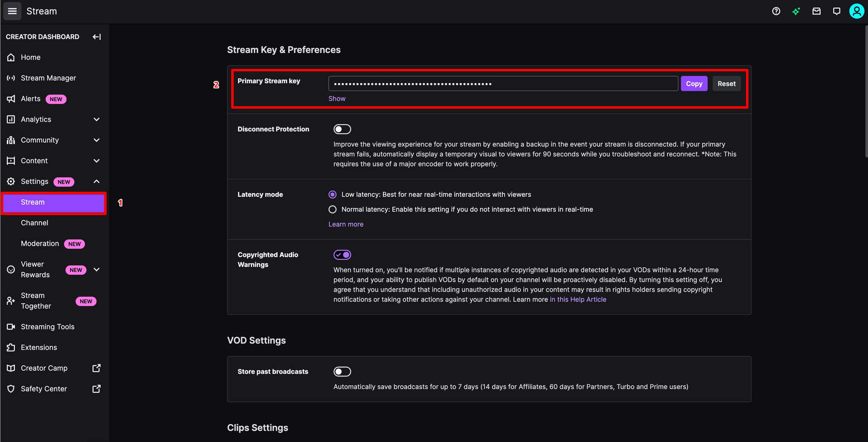Screen dimensions: 868x442
Task: Open the help question mark icon
Action: tap(776, 11)
